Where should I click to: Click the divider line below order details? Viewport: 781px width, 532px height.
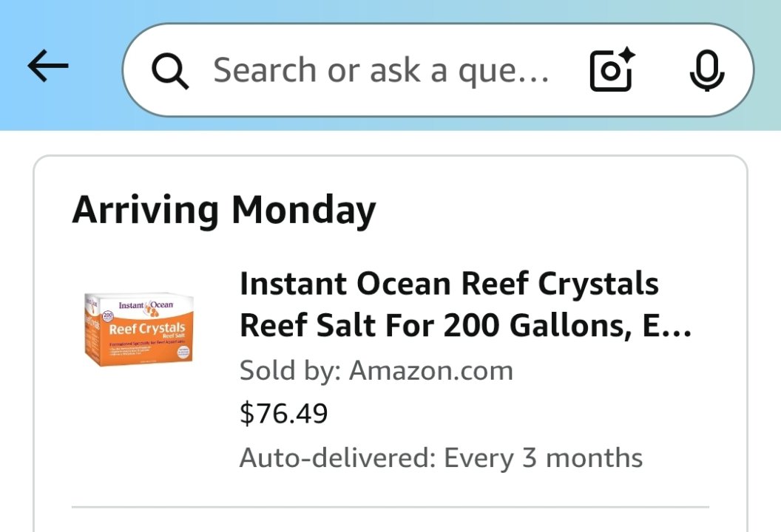390,507
